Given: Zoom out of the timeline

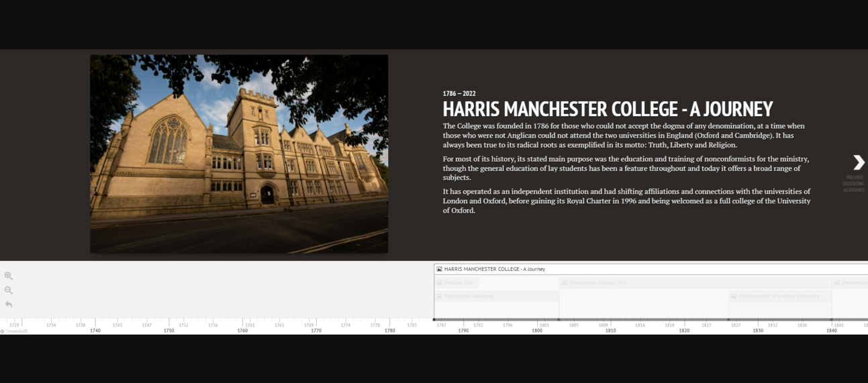Looking at the screenshot, I should (9, 290).
